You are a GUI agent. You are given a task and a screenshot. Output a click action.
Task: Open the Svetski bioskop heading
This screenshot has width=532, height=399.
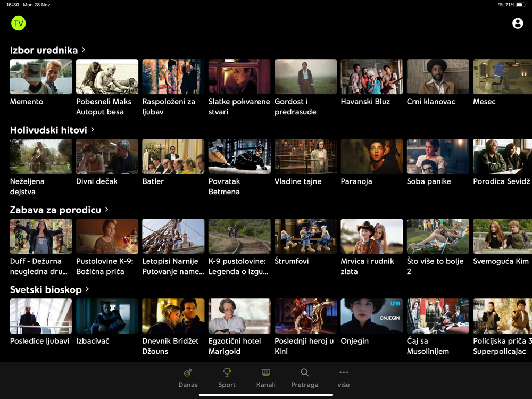(46, 290)
